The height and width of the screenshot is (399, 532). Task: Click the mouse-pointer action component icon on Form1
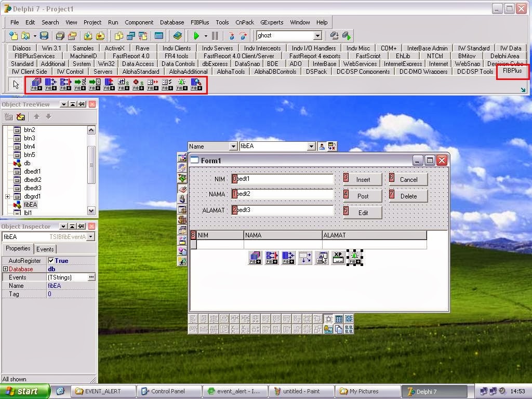pos(321,258)
